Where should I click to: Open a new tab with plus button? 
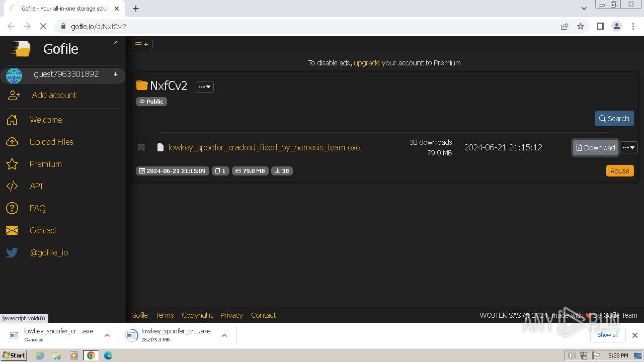pyautogui.click(x=136, y=9)
